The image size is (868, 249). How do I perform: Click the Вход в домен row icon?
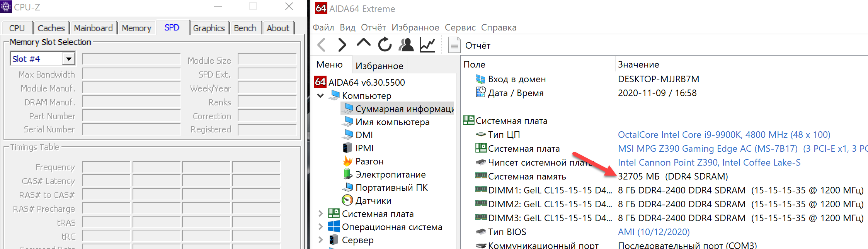point(480,79)
